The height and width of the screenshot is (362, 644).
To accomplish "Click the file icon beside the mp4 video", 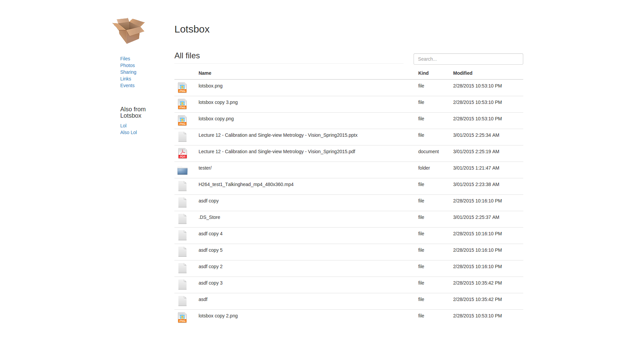I will pyautogui.click(x=182, y=186).
